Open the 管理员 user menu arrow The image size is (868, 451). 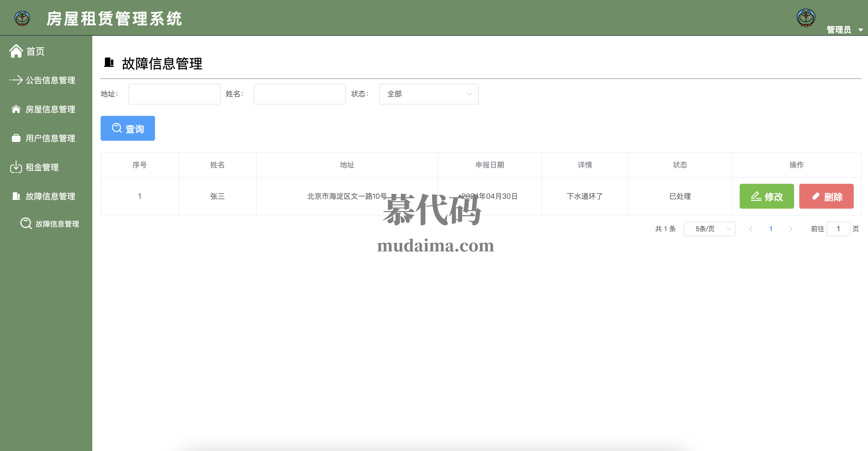[860, 30]
